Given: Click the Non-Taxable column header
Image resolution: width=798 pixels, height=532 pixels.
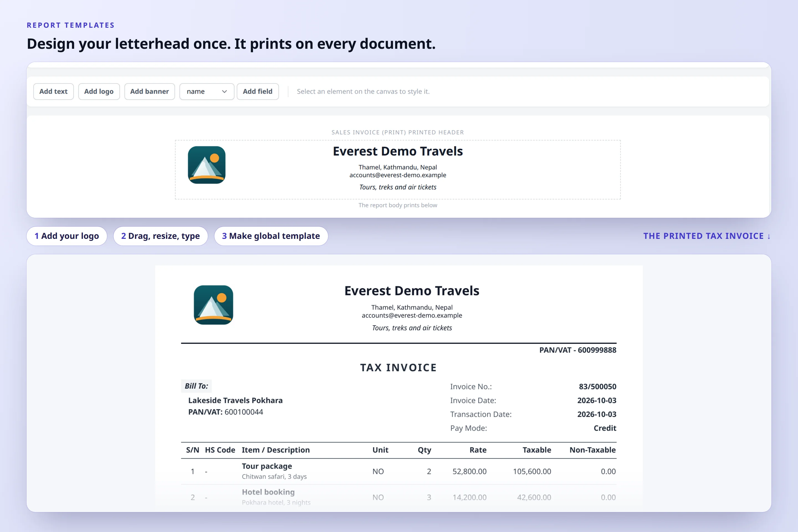Looking at the screenshot, I should point(592,450).
